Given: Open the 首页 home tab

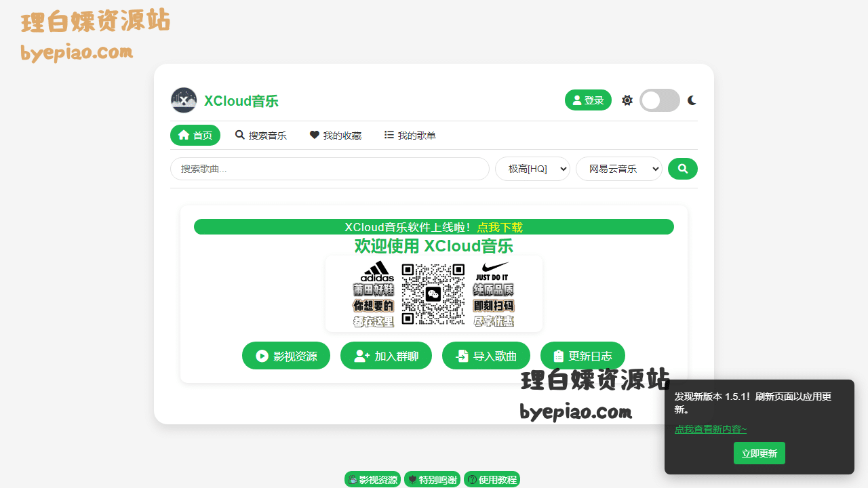Looking at the screenshot, I should (x=195, y=136).
